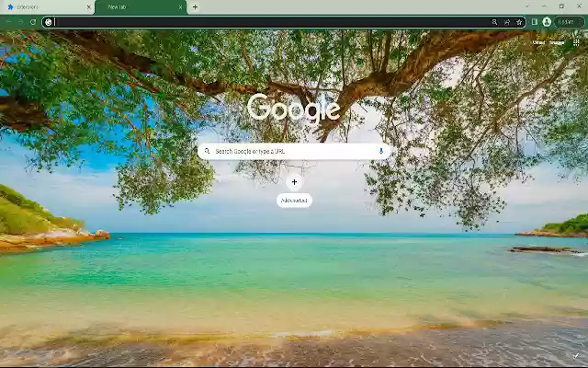Click the Google logo
The image size is (588, 368).
pyautogui.click(x=294, y=109)
